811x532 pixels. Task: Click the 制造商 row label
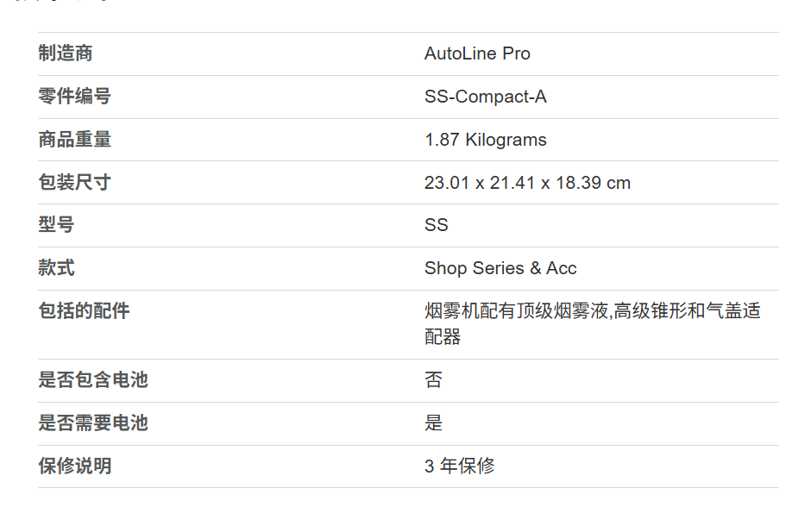[66, 53]
